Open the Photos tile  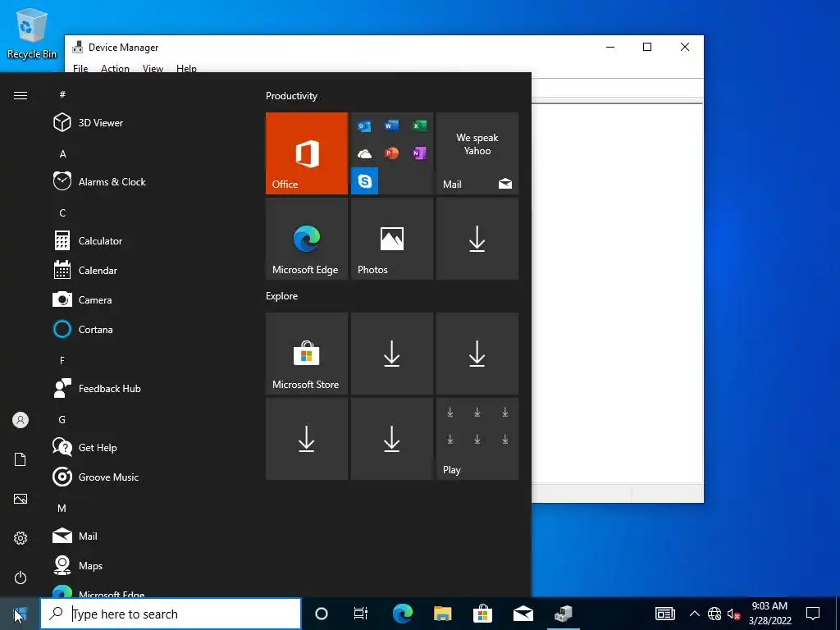click(391, 239)
